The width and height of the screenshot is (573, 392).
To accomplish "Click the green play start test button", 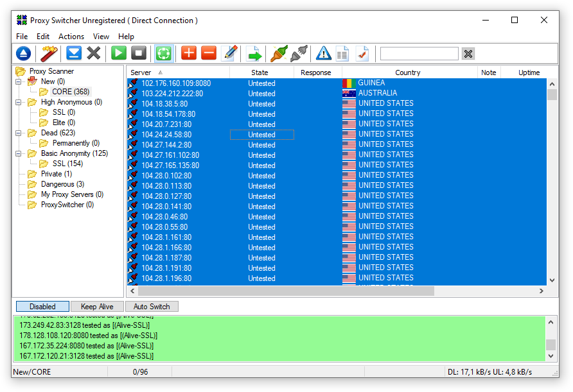I will pos(119,53).
